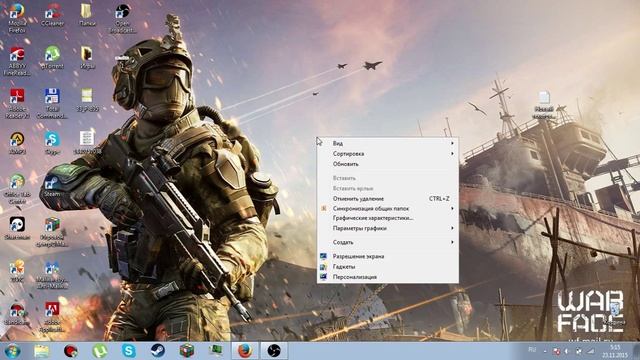Open Разрешение экрана from the context menu
The height and width of the screenshot is (360, 640).
[x=387, y=256]
